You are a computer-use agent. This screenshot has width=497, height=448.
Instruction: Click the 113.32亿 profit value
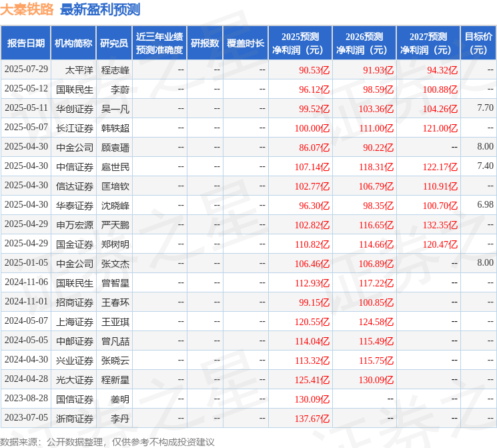[x=312, y=361]
